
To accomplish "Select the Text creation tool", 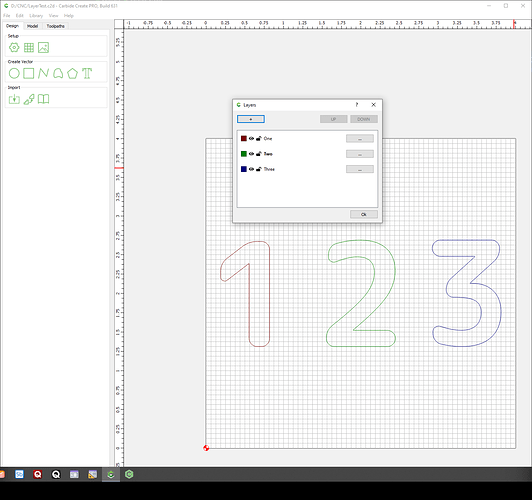I will (87, 73).
